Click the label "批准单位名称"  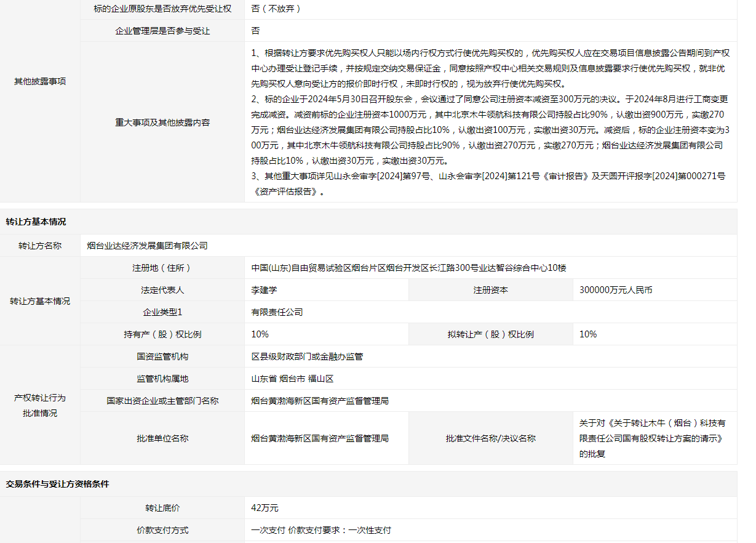point(162,438)
